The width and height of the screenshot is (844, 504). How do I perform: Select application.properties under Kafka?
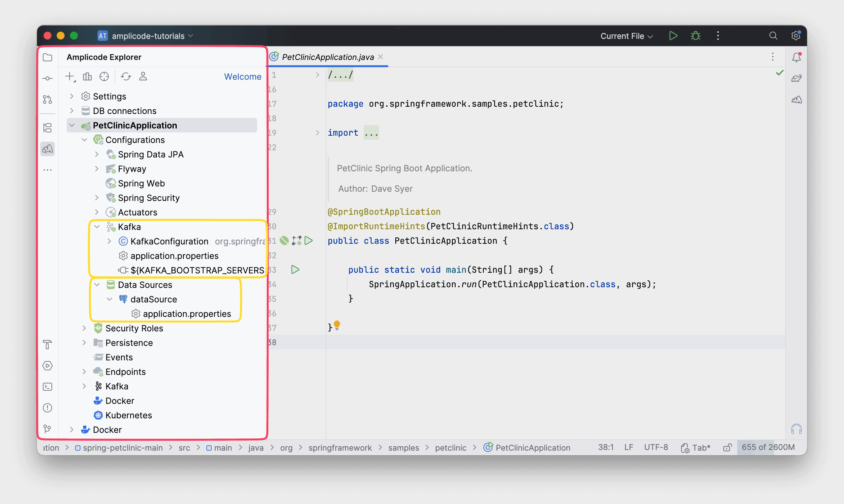pos(174,256)
